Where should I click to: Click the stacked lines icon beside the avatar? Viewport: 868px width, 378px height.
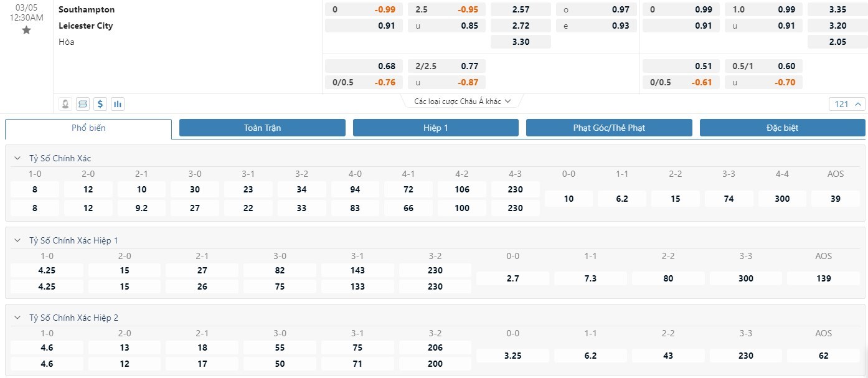pyautogui.click(x=83, y=104)
